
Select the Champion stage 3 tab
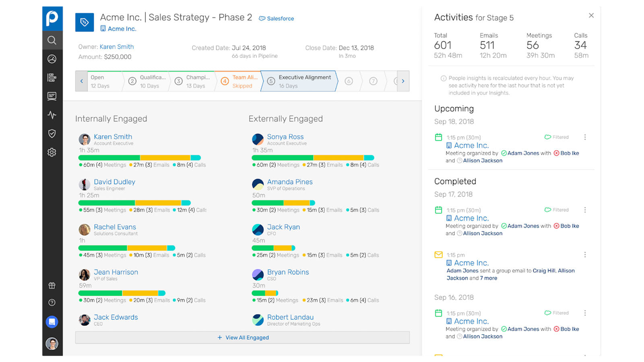193,81
